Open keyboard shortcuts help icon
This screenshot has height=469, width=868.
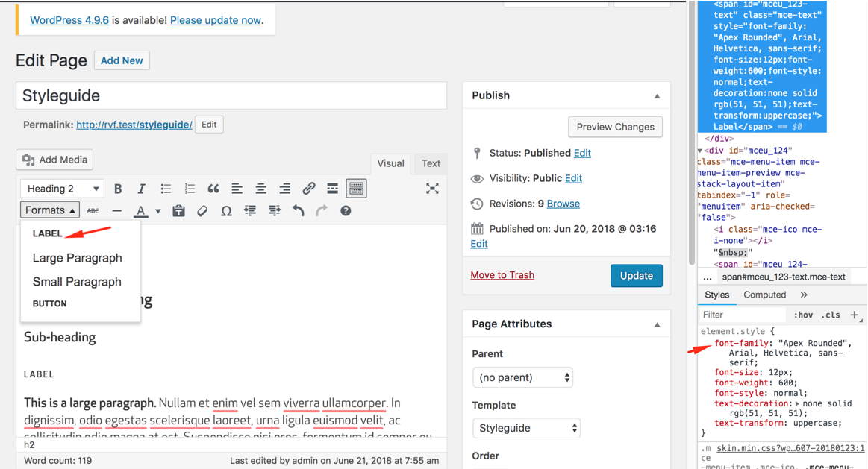point(346,211)
